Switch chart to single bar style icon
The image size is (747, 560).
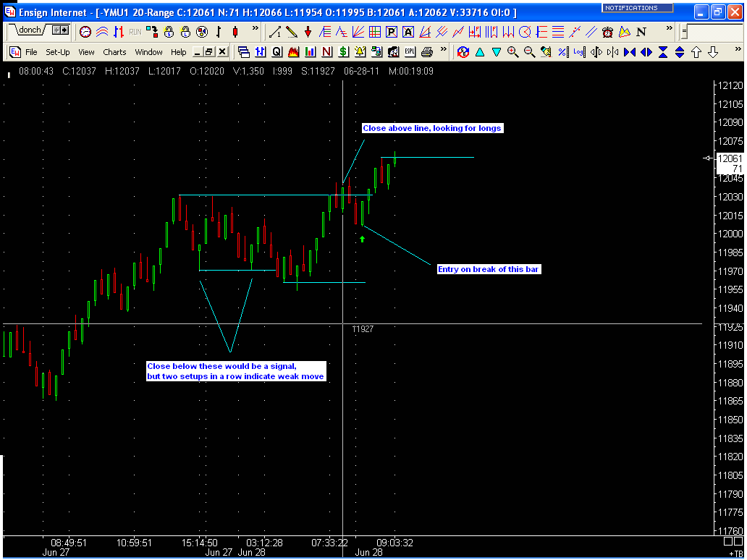219,32
